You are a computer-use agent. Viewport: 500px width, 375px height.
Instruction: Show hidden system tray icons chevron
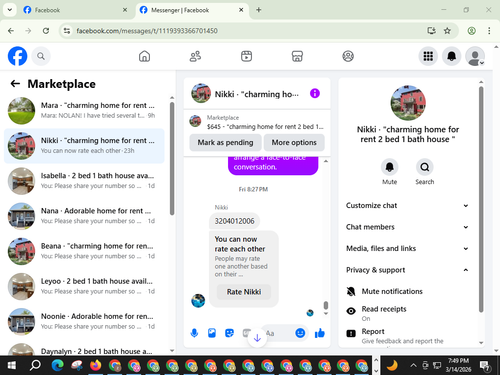click(x=413, y=365)
